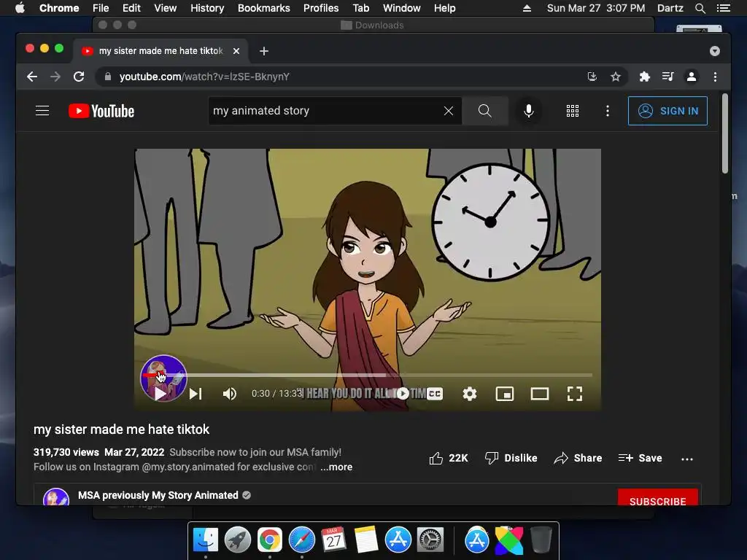Start voice search with microphone
The height and width of the screenshot is (560, 747).
click(528, 111)
